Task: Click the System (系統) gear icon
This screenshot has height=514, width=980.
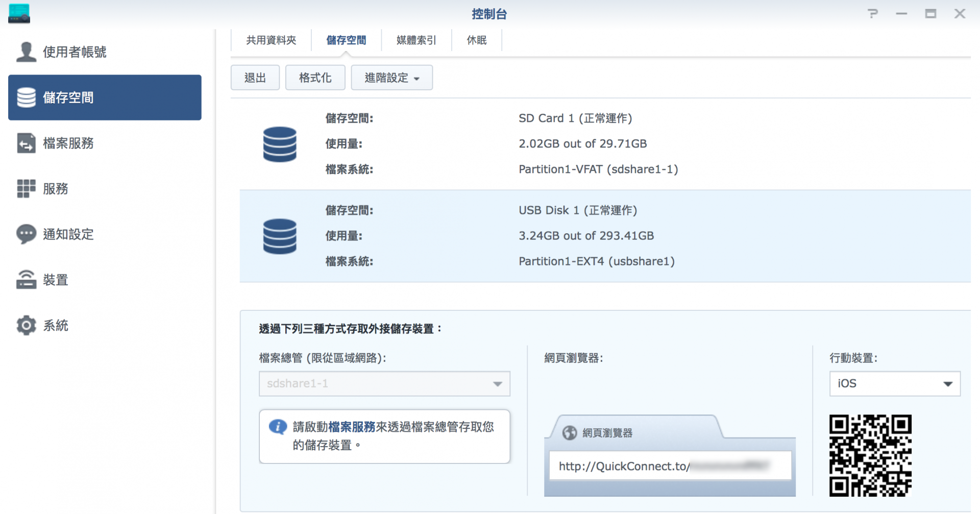Action: [26, 325]
